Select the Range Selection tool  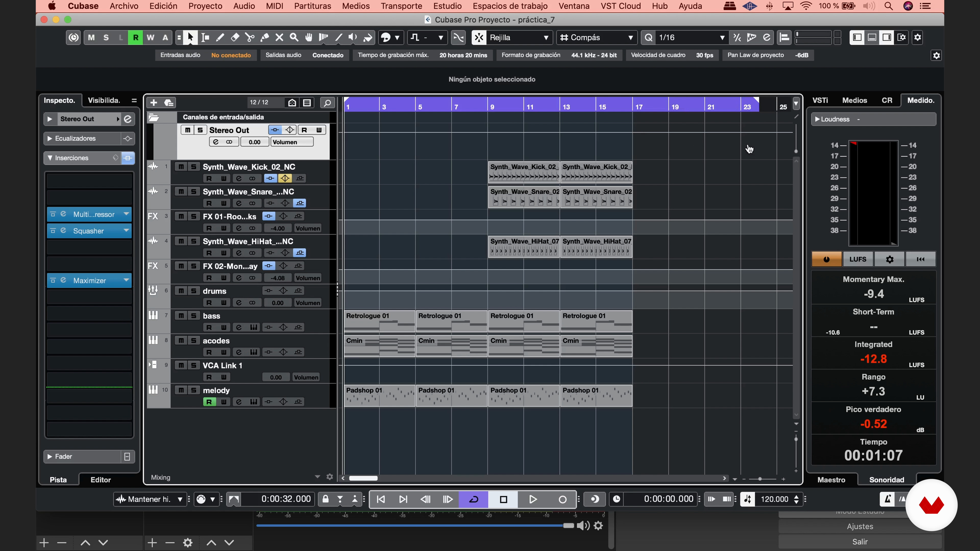point(205,37)
